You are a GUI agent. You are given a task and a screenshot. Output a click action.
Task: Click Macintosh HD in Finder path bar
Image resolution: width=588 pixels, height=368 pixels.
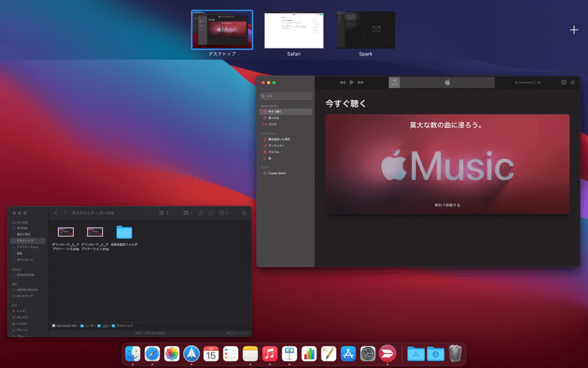pyautogui.click(x=64, y=325)
